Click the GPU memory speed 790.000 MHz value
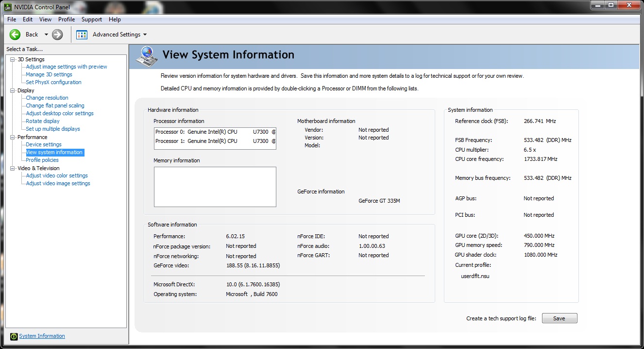Screen dimensions: 644x349 coord(539,245)
